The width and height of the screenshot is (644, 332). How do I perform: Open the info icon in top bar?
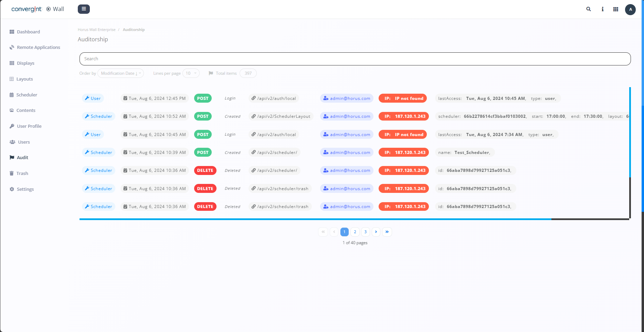pos(602,9)
